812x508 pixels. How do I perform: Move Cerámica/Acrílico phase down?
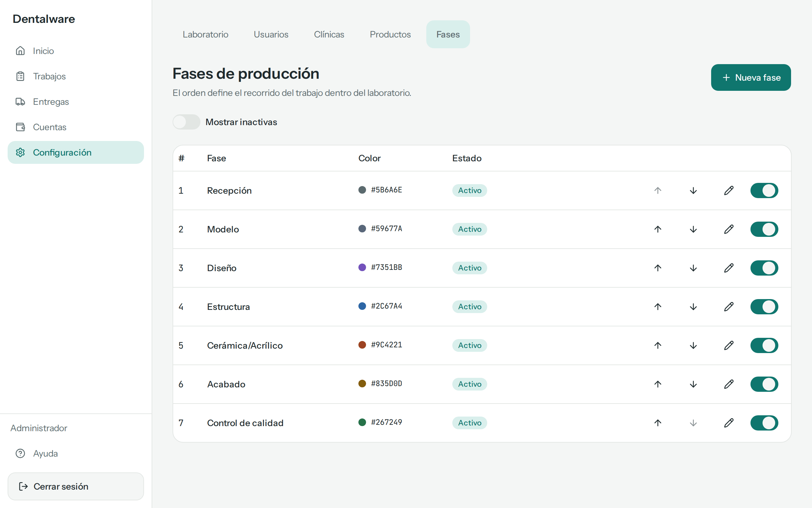[x=693, y=345]
